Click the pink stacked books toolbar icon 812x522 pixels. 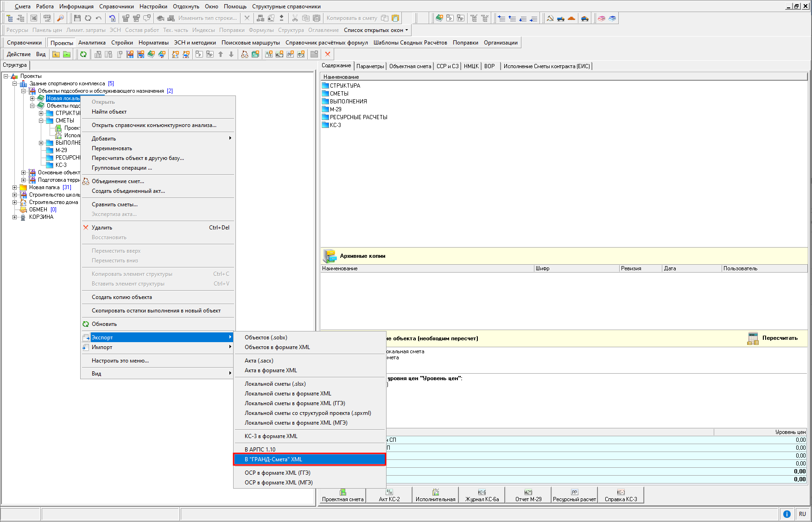602,18
